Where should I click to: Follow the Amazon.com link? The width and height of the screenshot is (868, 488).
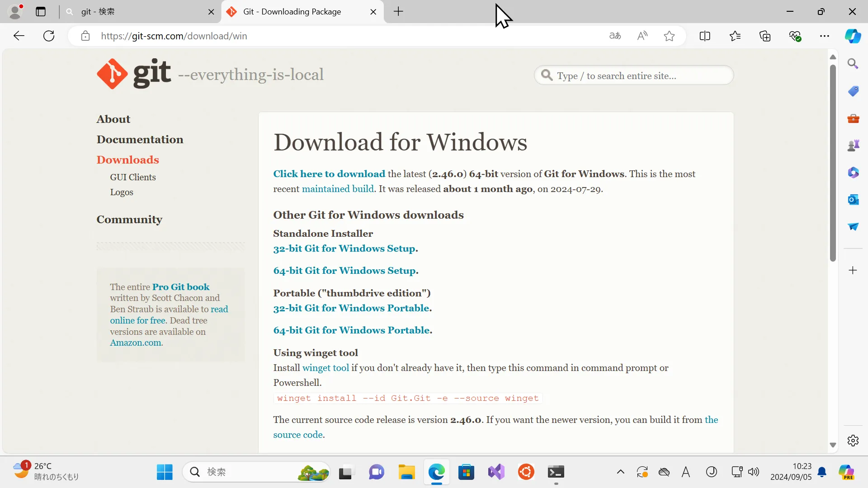136,343
